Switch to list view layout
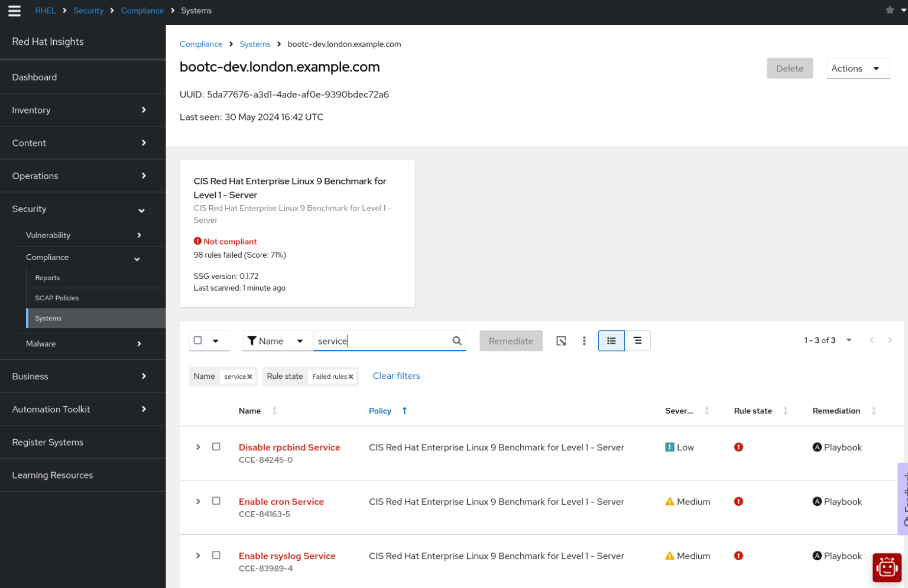The height and width of the screenshot is (588, 908). coord(611,340)
